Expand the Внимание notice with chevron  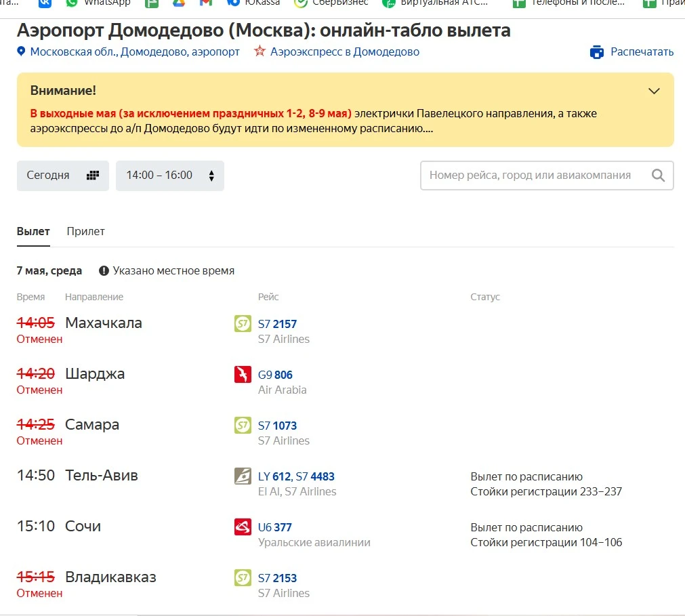pos(654,91)
